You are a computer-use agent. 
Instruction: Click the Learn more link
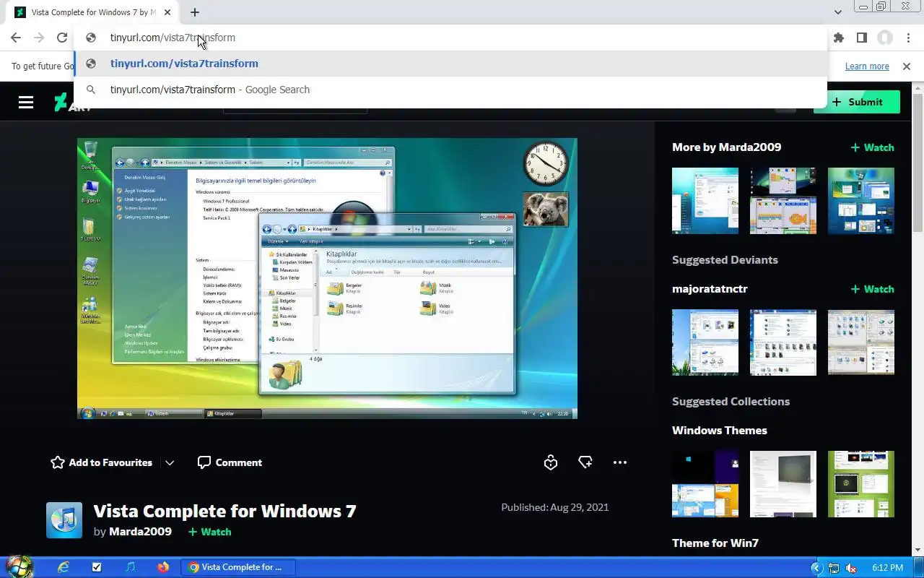pos(867,66)
